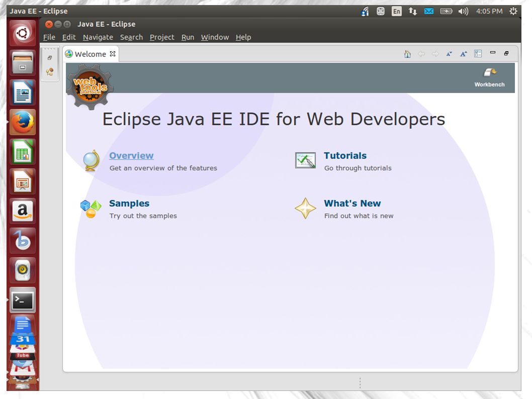Reduce font size with small A icon
The height and width of the screenshot is (399, 532).
point(449,54)
